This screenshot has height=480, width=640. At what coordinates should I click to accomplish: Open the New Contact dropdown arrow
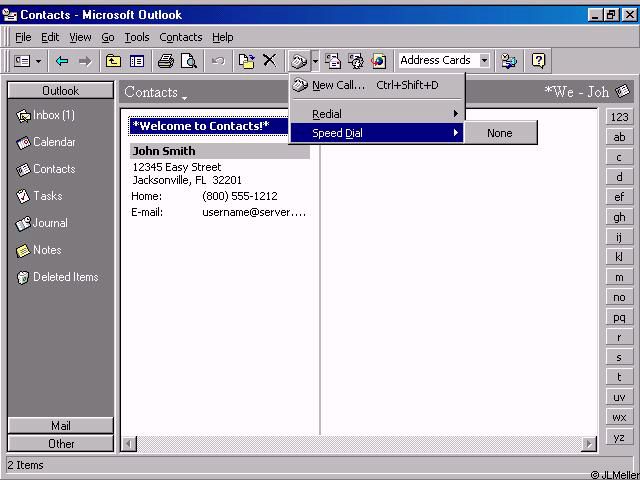point(38,61)
